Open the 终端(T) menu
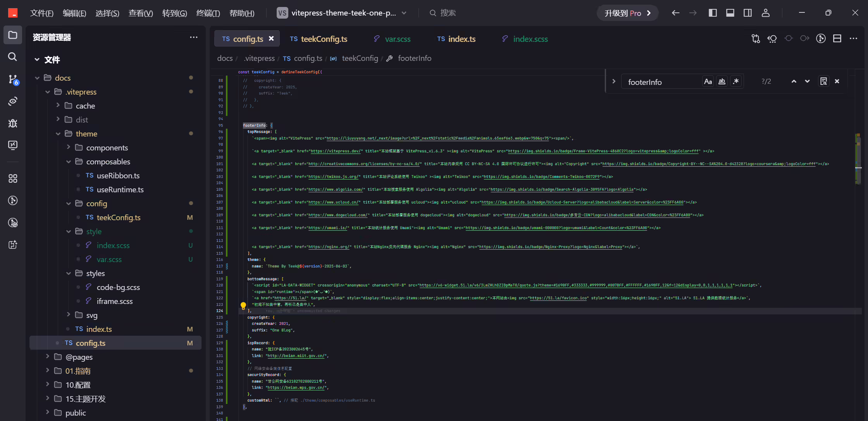This screenshot has width=868, height=421. pyautogui.click(x=208, y=13)
